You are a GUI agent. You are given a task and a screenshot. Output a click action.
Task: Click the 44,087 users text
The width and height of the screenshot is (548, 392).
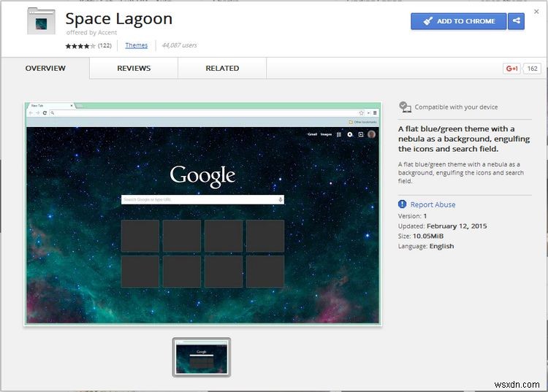click(179, 45)
